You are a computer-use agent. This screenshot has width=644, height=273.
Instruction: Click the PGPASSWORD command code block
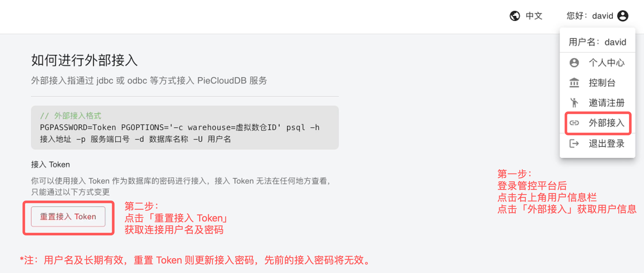(185, 127)
